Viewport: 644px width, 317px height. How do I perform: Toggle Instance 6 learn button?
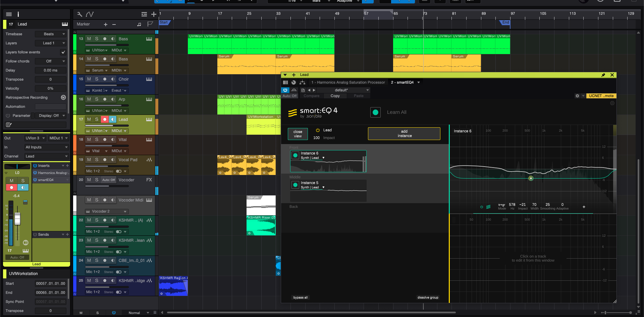(295, 155)
